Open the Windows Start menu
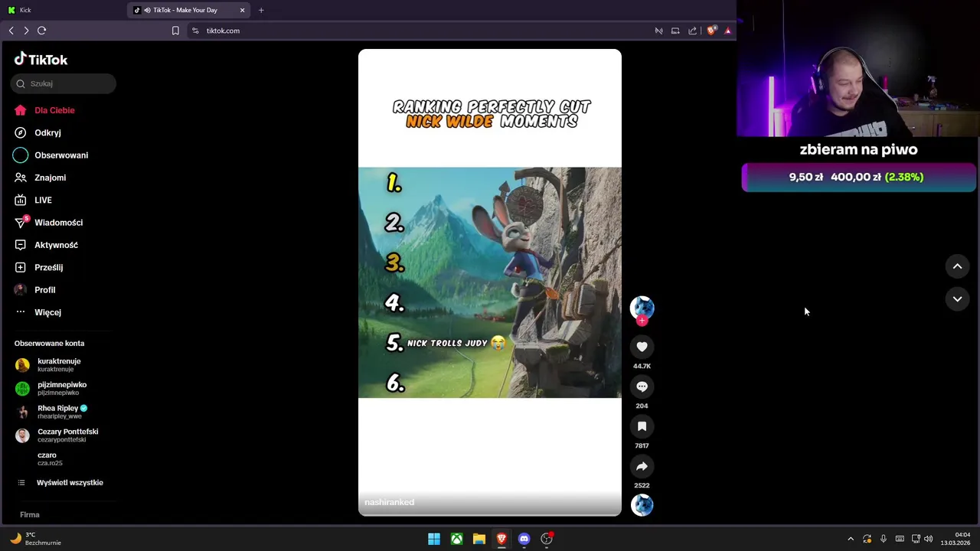The height and width of the screenshot is (551, 980). 434,539
